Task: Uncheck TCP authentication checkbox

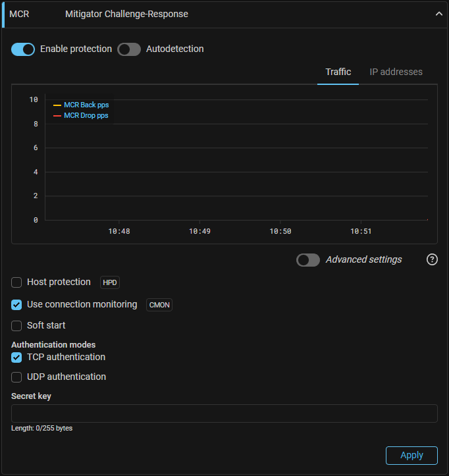Action: click(x=17, y=357)
